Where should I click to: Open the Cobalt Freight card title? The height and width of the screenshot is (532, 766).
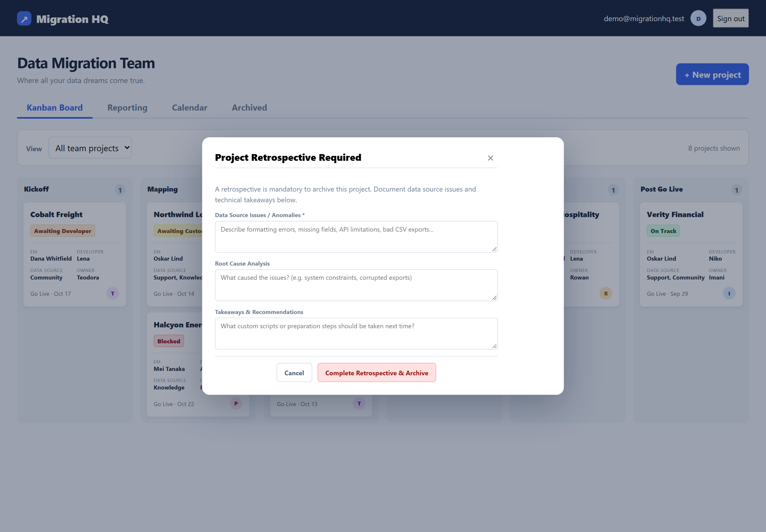pyautogui.click(x=56, y=214)
